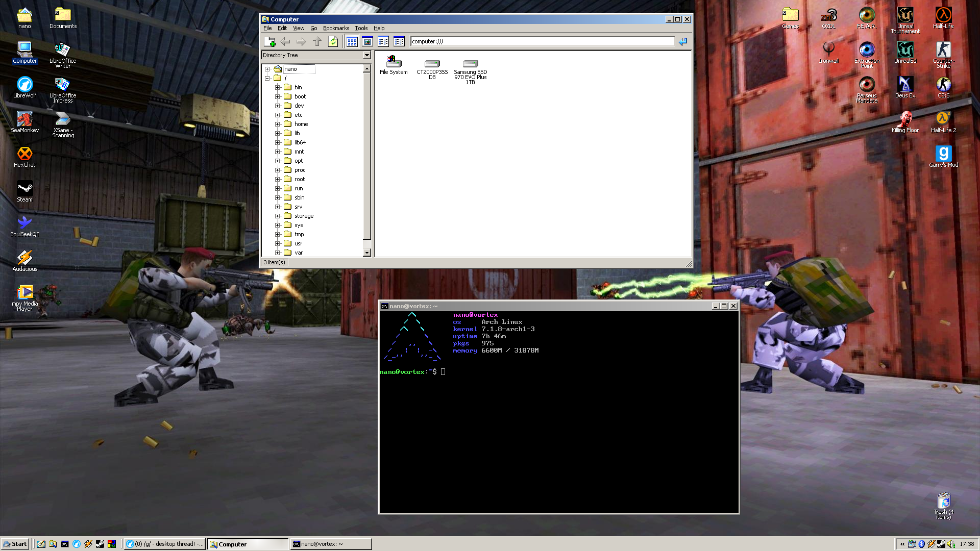Viewport: 980px width, 551px height.
Task: Click the location path field showing computer:///
Action: pos(543,42)
